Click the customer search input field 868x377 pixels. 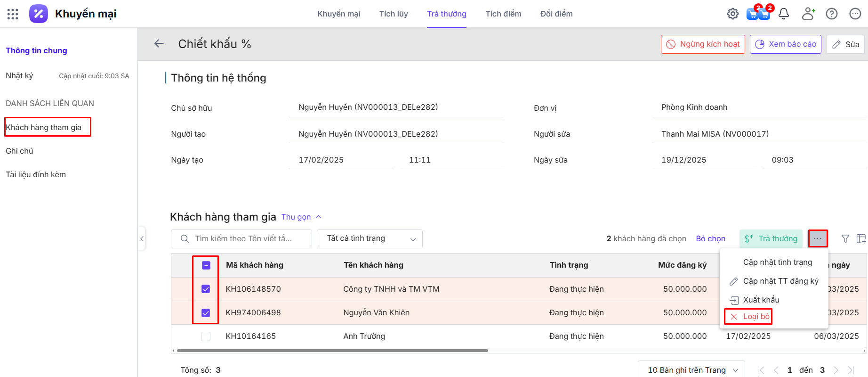245,239
